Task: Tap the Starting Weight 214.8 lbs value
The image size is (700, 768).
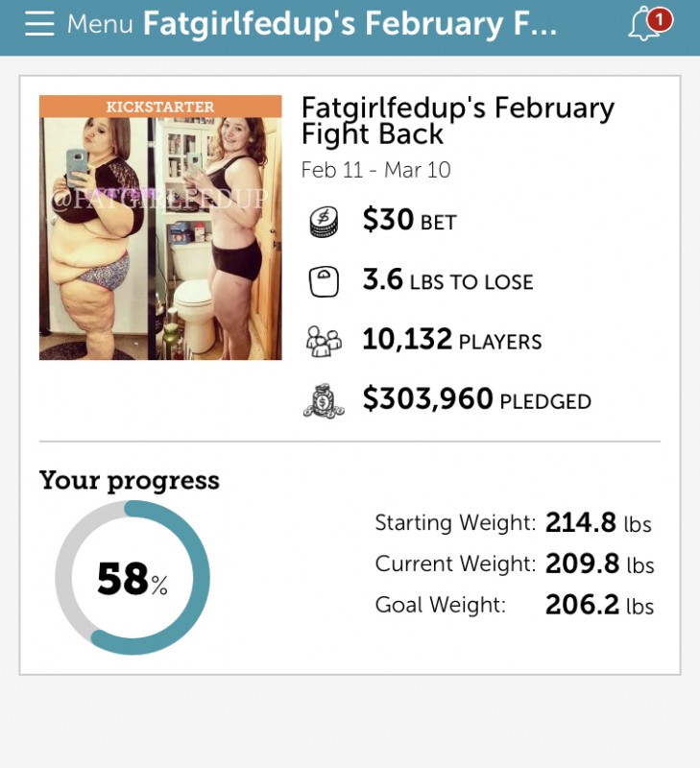Action: pyautogui.click(x=598, y=523)
